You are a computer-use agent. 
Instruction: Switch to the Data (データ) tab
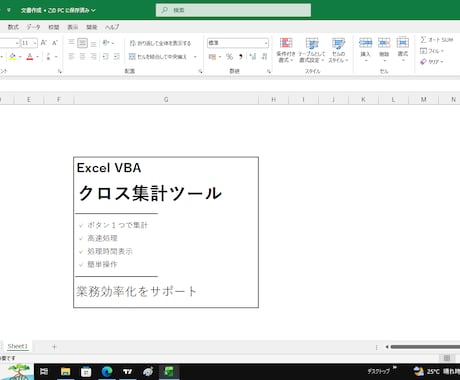coord(33,27)
